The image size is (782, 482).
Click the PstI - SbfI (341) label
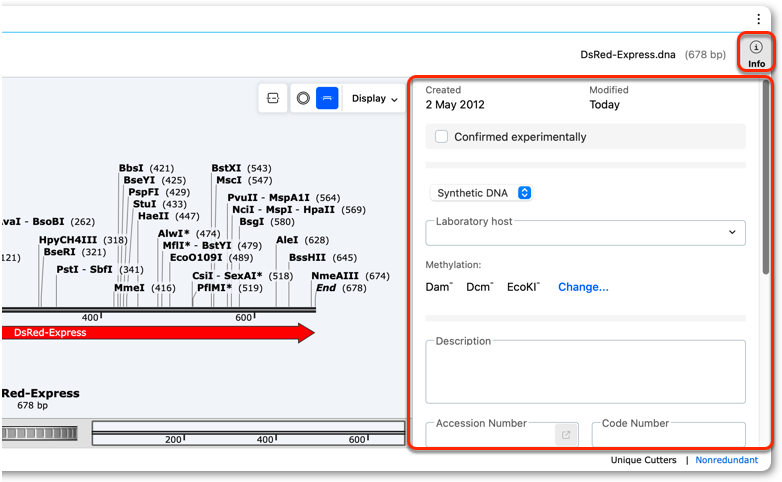[x=100, y=269]
